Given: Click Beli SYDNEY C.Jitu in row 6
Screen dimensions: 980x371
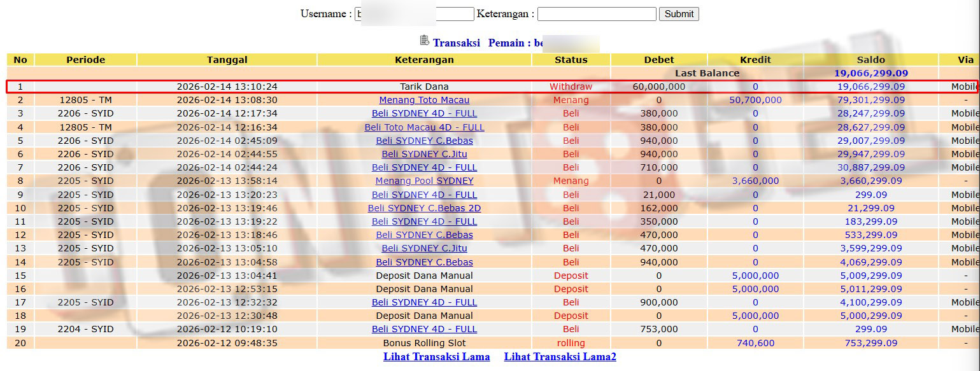Looking at the screenshot, I should click(424, 154).
